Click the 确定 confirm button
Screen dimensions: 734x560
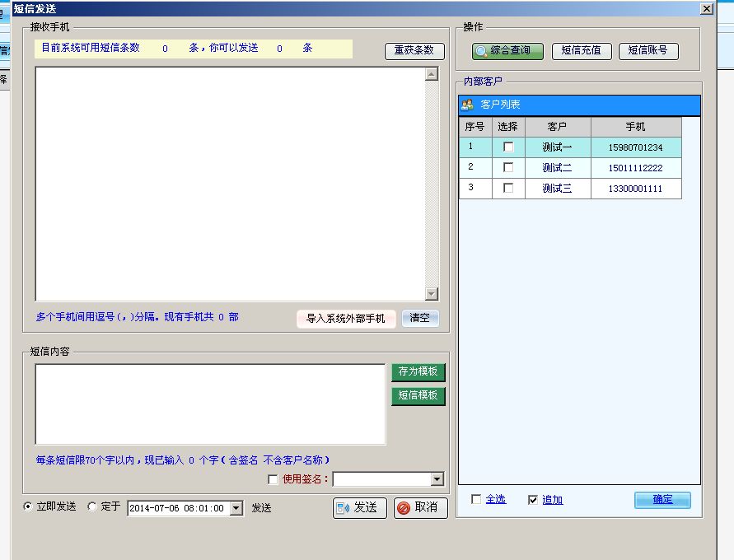(662, 500)
